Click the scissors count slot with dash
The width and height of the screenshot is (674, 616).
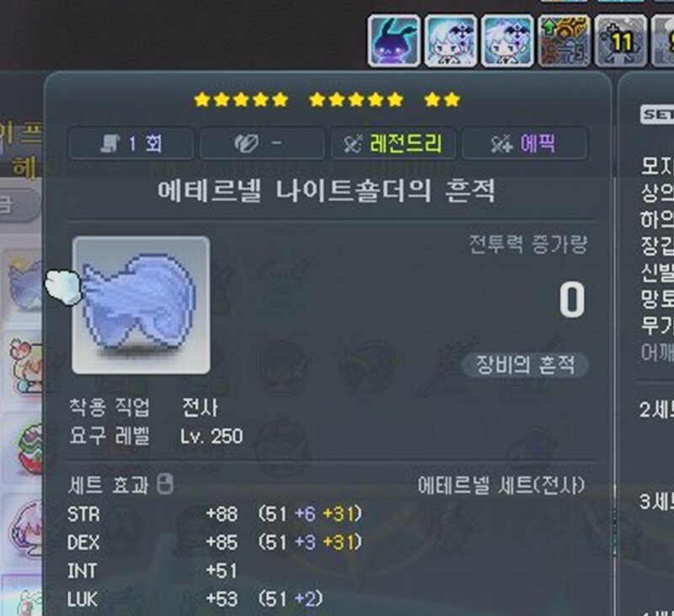[x=262, y=143]
